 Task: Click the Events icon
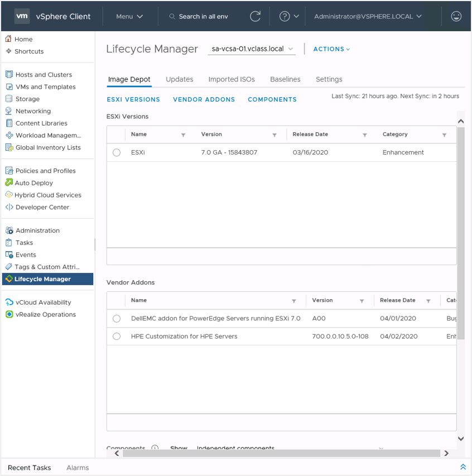click(x=9, y=254)
